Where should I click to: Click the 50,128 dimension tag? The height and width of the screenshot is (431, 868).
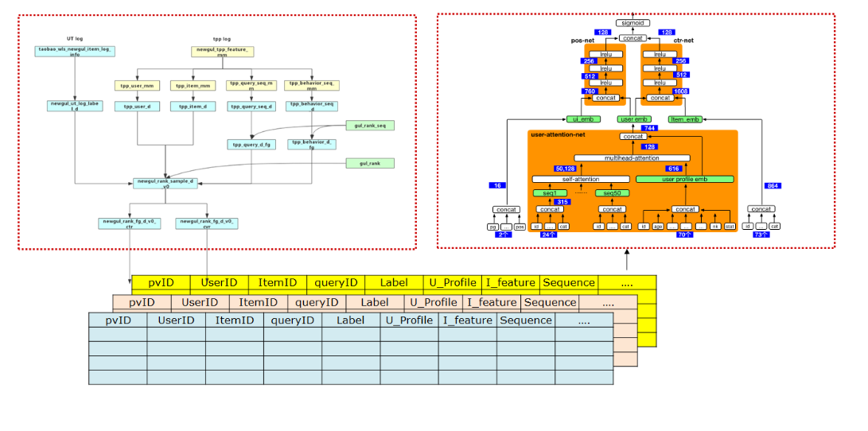click(565, 169)
